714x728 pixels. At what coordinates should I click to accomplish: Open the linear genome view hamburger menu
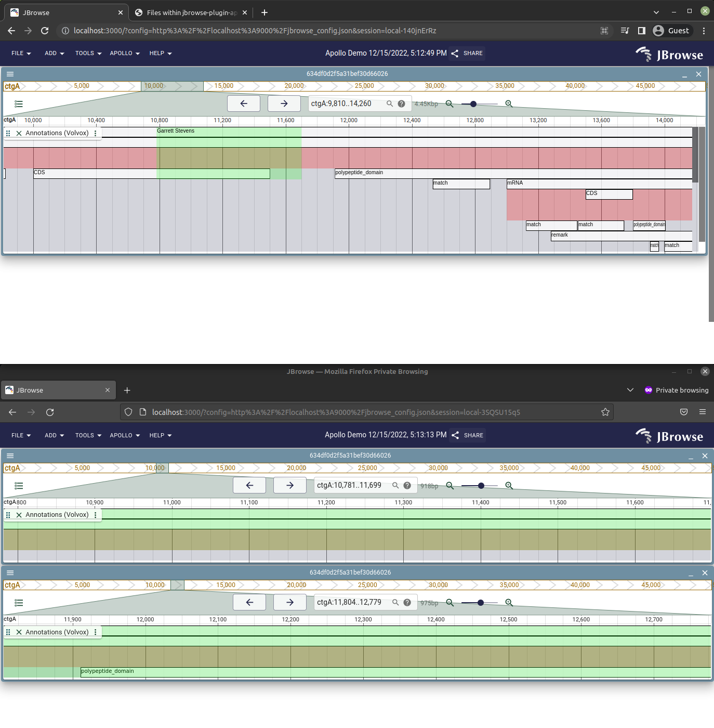point(10,74)
